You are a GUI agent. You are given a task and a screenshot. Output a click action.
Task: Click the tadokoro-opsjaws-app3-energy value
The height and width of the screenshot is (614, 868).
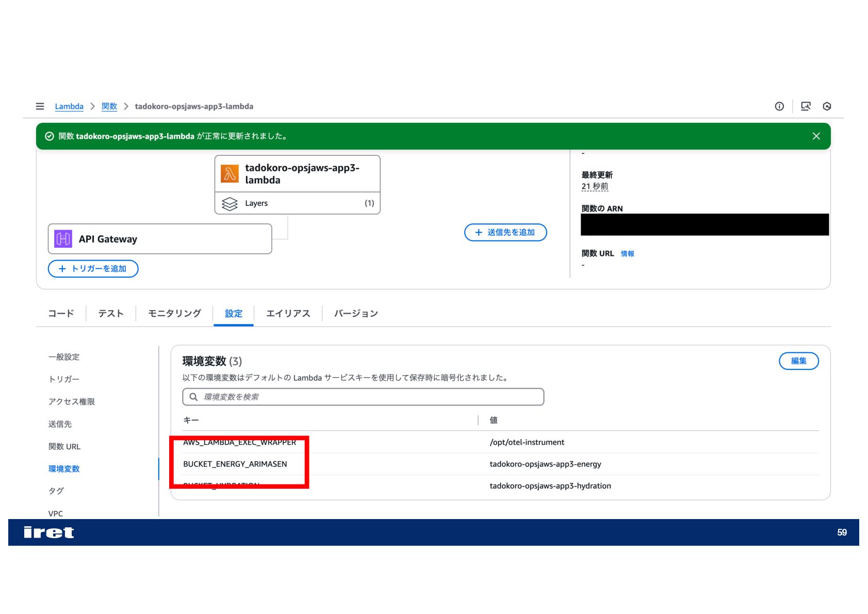pos(546,464)
